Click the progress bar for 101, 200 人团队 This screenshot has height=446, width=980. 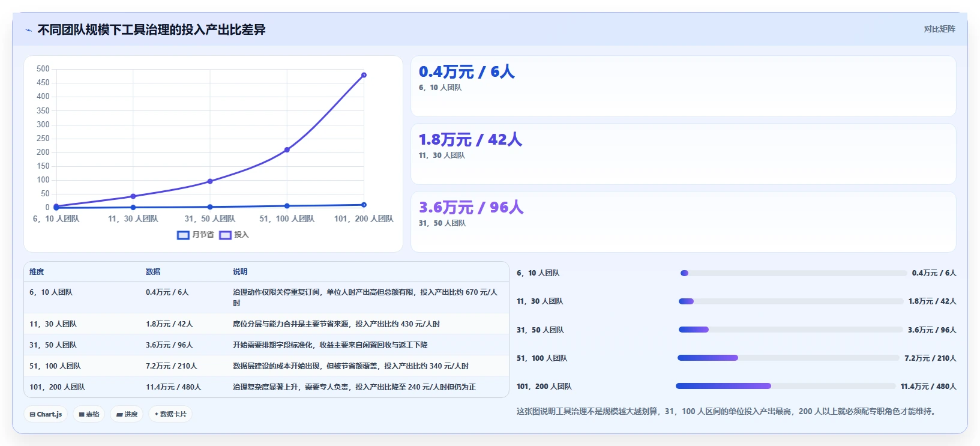[786, 386]
